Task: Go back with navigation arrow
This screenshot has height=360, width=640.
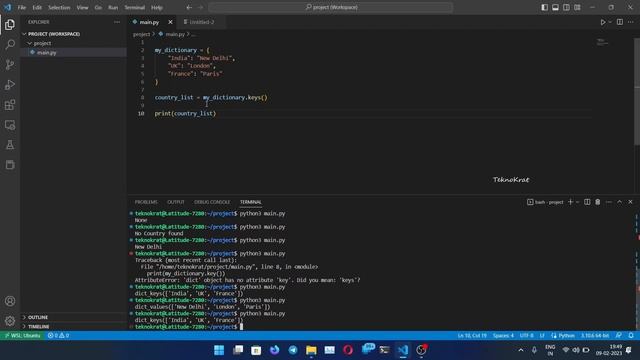Action: click(x=189, y=7)
